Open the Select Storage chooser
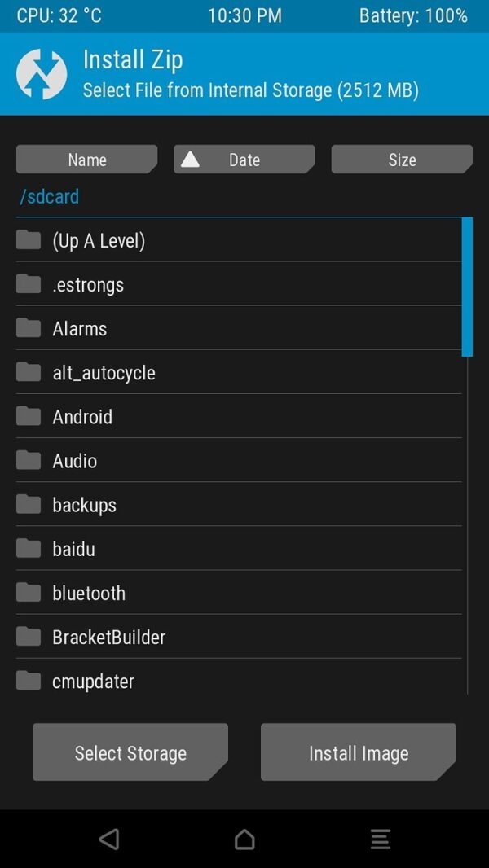Image resolution: width=489 pixels, height=868 pixels. pos(130,753)
